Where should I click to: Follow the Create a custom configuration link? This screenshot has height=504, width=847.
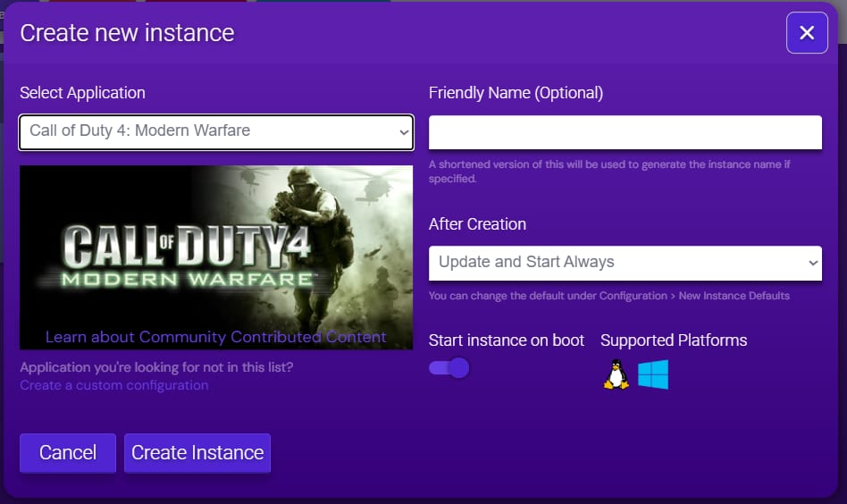(114, 385)
